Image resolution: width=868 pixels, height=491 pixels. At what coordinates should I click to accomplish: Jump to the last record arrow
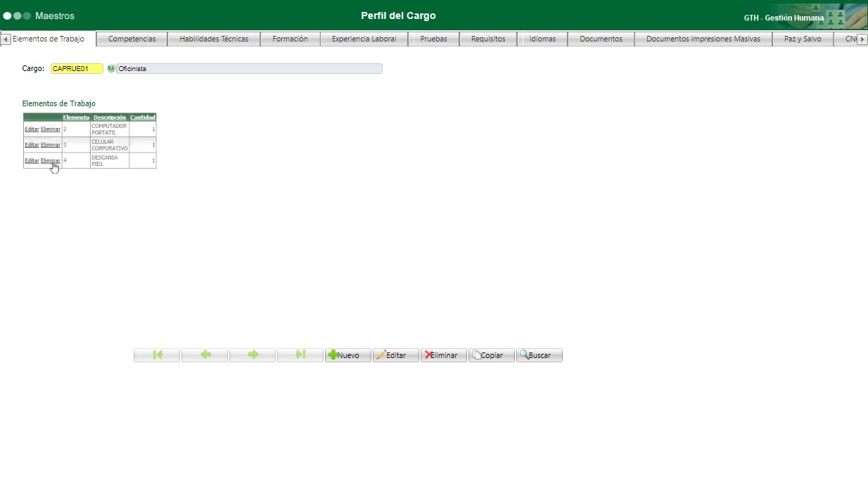(x=300, y=355)
